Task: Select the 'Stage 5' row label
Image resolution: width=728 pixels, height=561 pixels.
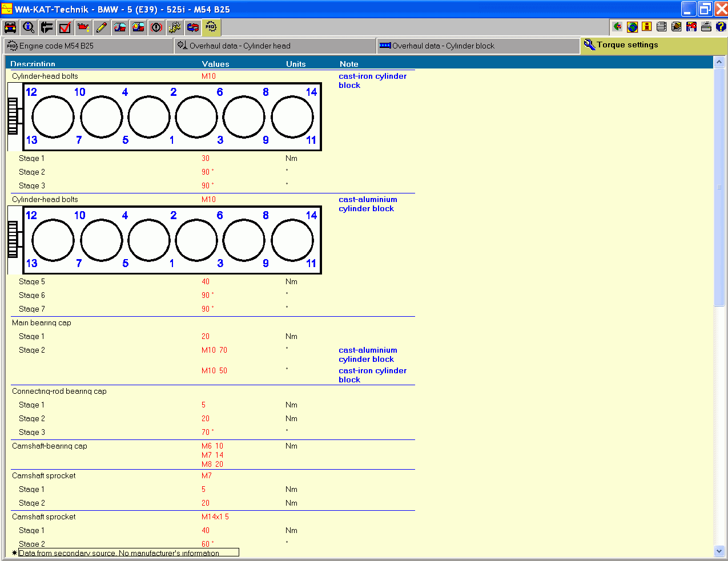Action: (32, 282)
